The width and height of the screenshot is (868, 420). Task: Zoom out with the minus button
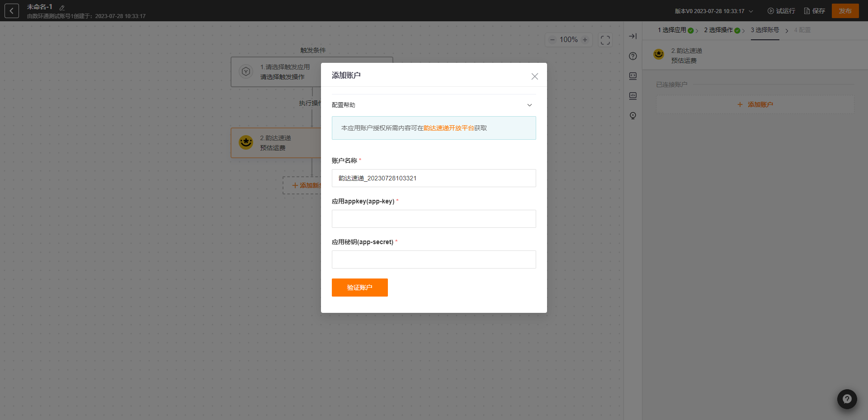552,40
